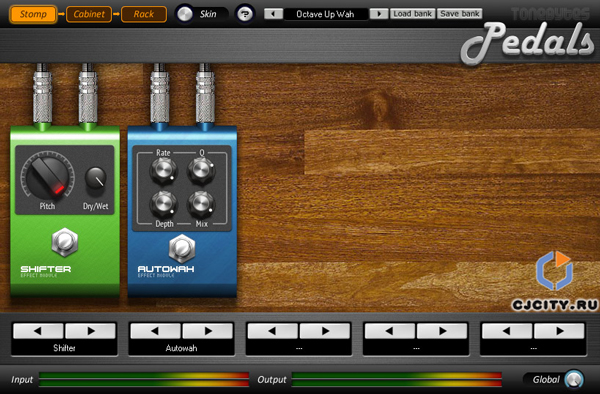Adjust the Shifter Pitch knob
The width and height of the screenshot is (600, 394).
[47, 176]
